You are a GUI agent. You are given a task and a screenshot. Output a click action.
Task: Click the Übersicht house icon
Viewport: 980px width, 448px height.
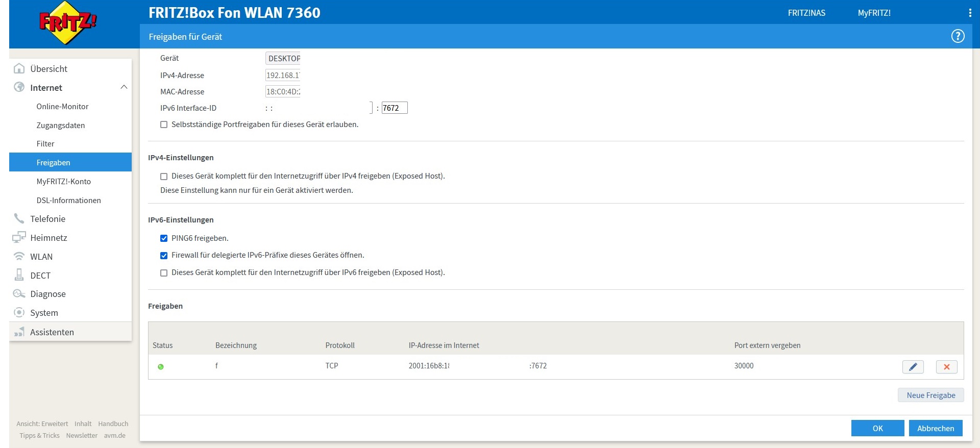click(19, 68)
